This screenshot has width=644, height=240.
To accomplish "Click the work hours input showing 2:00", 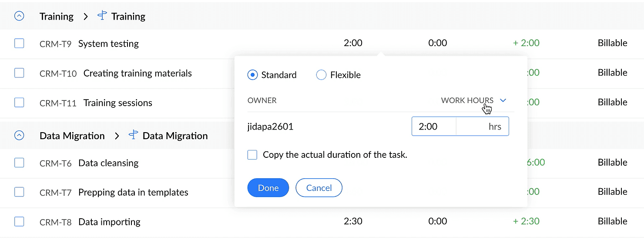I will click(433, 127).
